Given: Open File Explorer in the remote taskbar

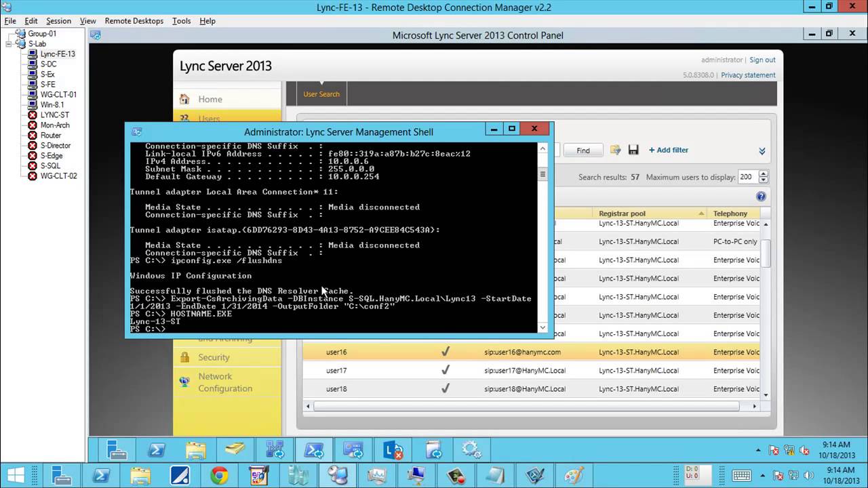Looking at the screenshot, I should (195, 450).
